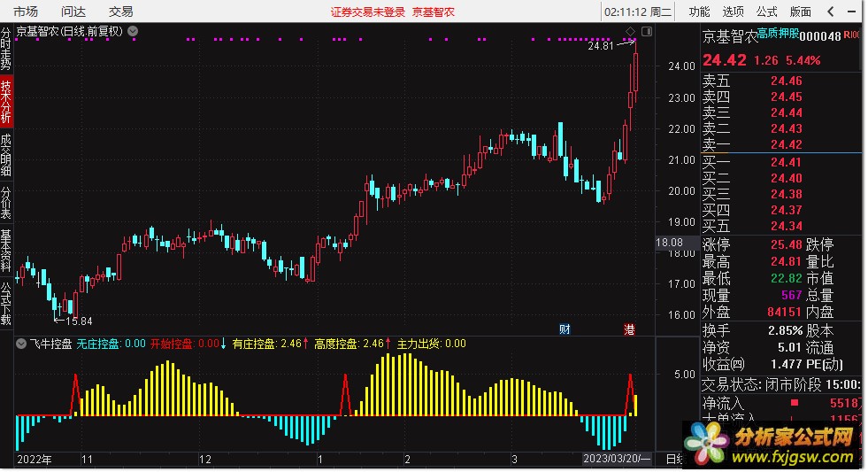
Task: Open the 公式下载 sidebar tab
Action: (x=6, y=304)
